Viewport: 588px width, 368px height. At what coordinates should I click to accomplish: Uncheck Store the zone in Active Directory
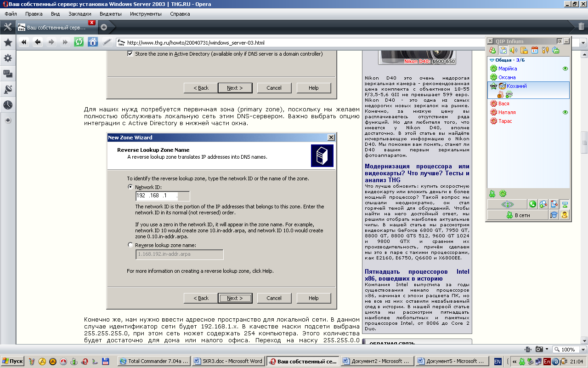tap(130, 54)
